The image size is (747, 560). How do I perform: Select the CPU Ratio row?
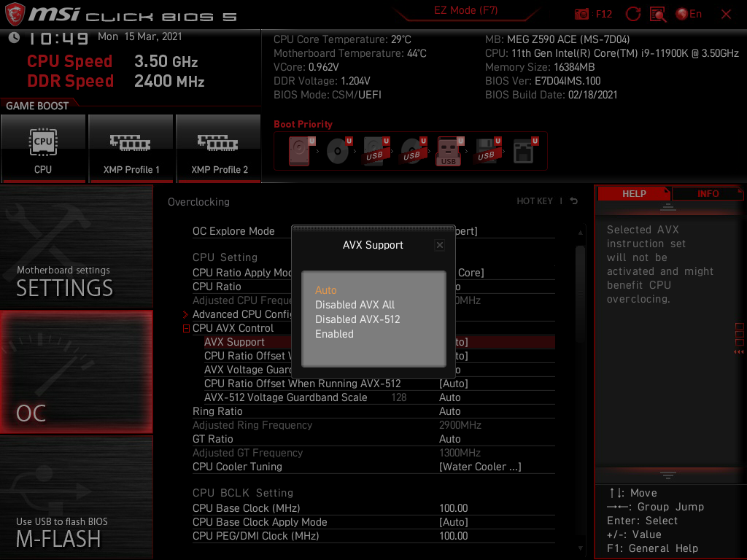click(373, 287)
